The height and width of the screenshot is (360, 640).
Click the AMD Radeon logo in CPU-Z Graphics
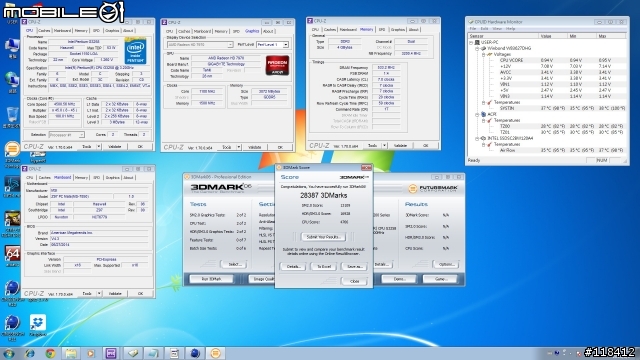pos(278,65)
